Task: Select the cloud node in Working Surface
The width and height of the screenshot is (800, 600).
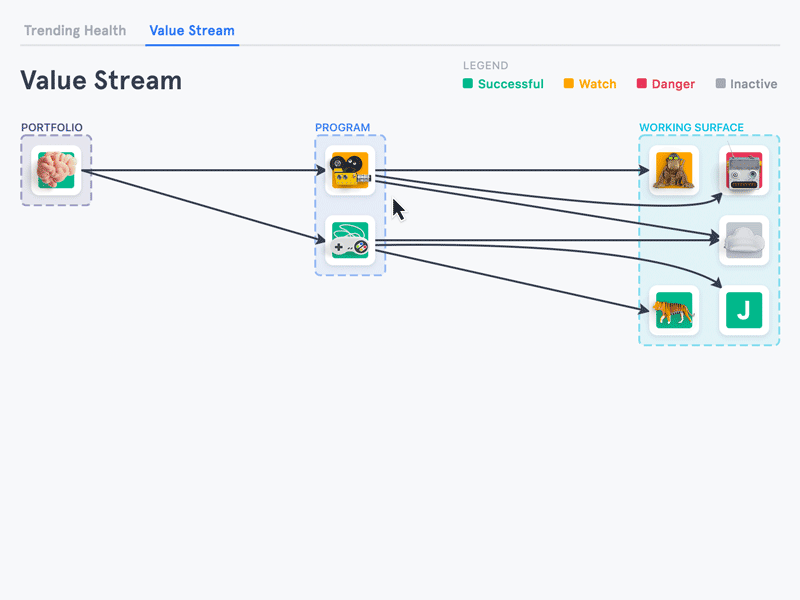Action: (743, 239)
